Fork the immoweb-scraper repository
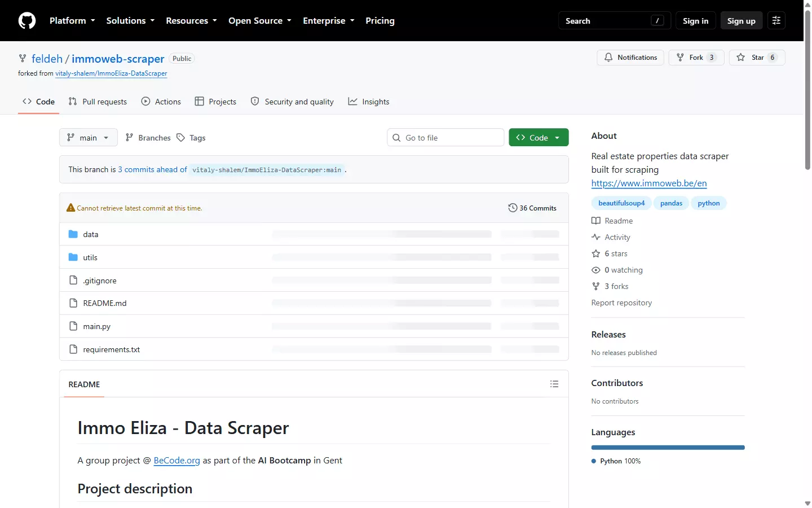 [x=696, y=58]
